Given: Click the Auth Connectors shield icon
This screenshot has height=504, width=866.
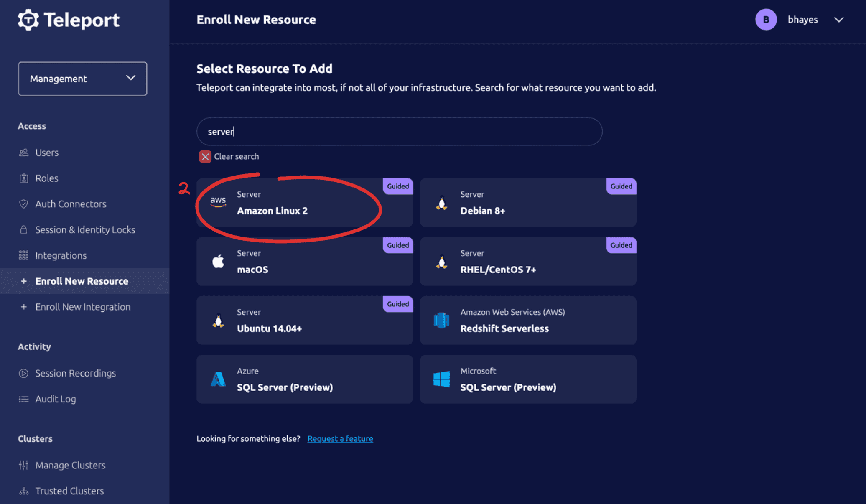Looking at the screenshot, I should point(24,204).
